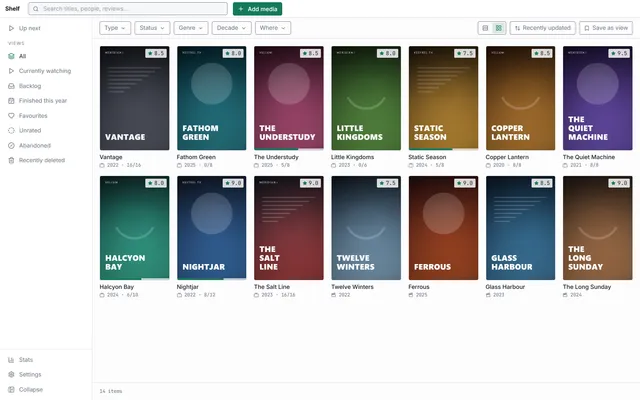Open the Where filter dropdown
The height and width of the screenshot is (400, 640).
click(x=273, y=28)
